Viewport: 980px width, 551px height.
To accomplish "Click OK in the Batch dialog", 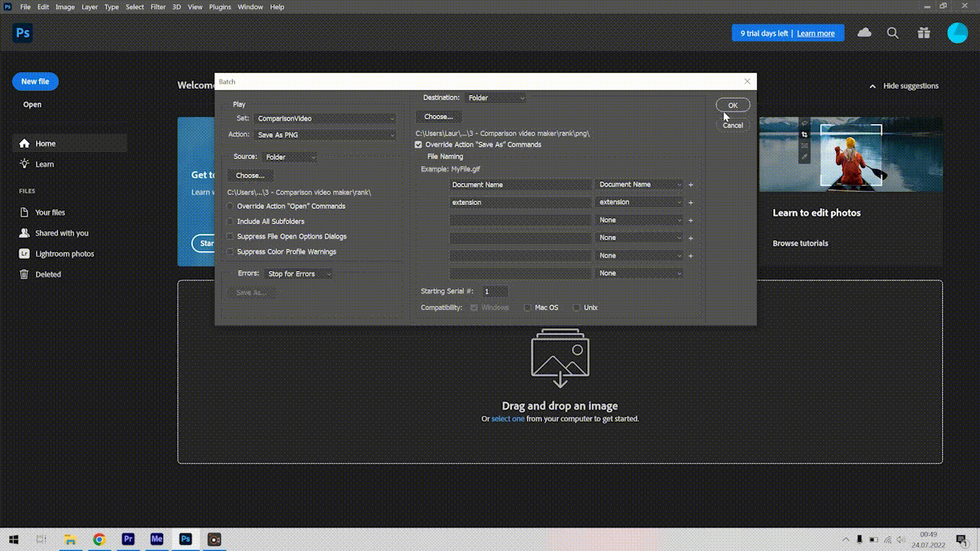I will [x=733, y=106].
